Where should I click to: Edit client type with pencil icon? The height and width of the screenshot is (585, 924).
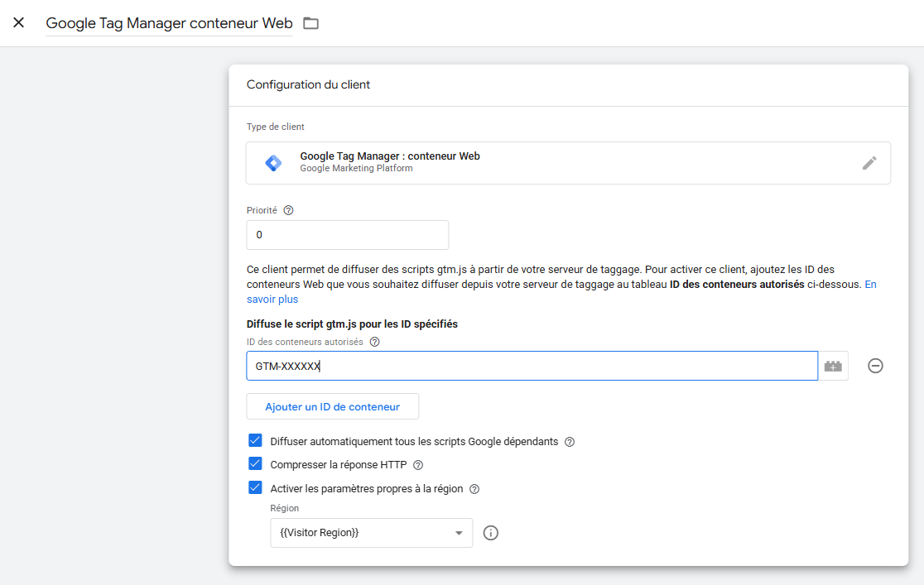click(x=869, y=163)
